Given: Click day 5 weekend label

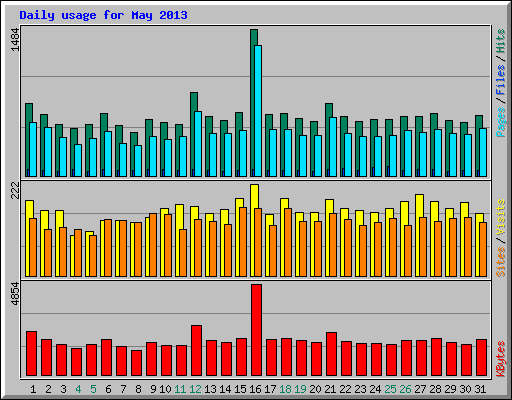Looking at the screenshot, I should pos(93,389).
